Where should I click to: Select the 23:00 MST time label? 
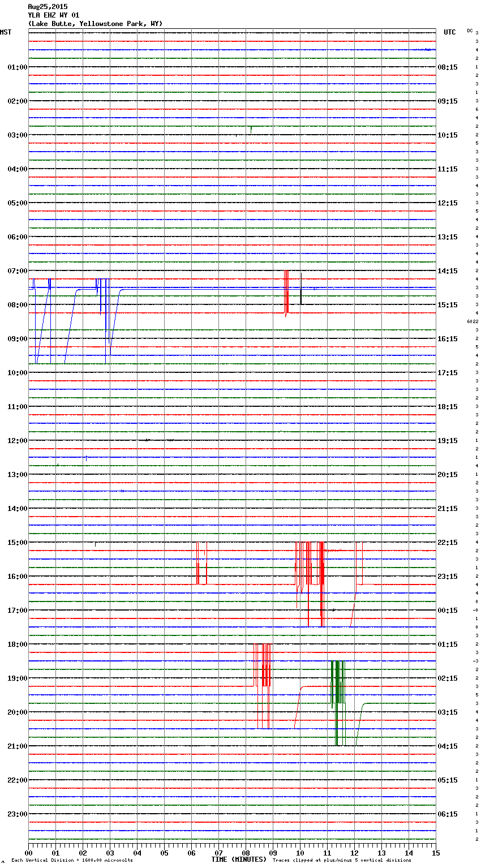(x=17, y=814)
